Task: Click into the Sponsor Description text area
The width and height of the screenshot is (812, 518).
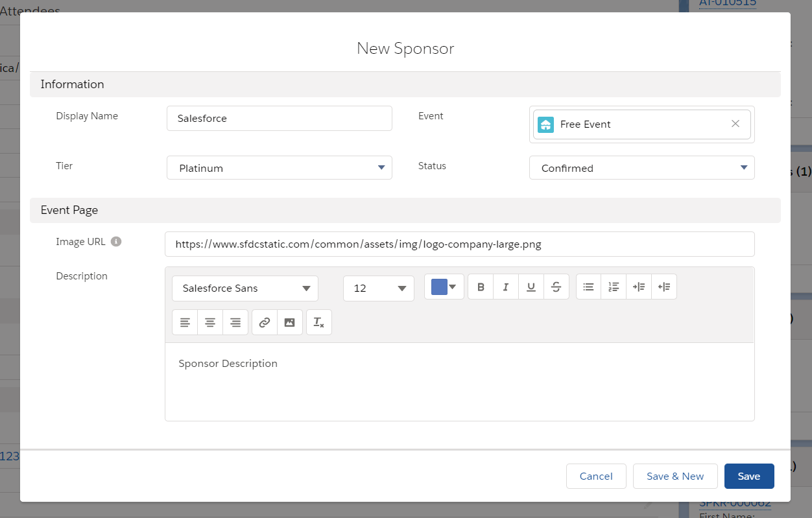Action: [460, 381]
